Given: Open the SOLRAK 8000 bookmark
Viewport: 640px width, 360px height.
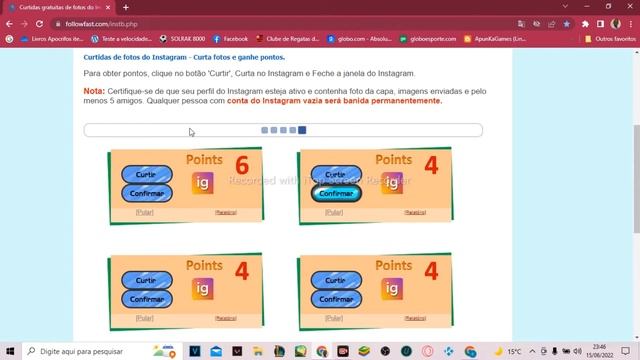Looking at the screenshot, I should 182,39.
